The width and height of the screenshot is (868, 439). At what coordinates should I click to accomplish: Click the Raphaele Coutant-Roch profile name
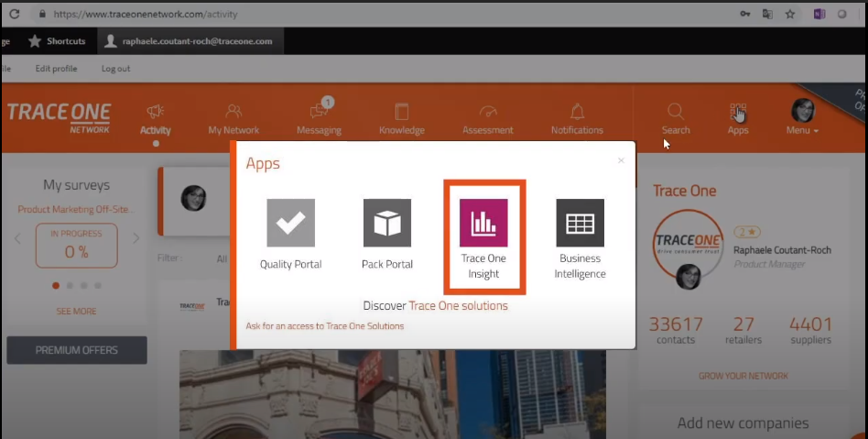(782, 250)
